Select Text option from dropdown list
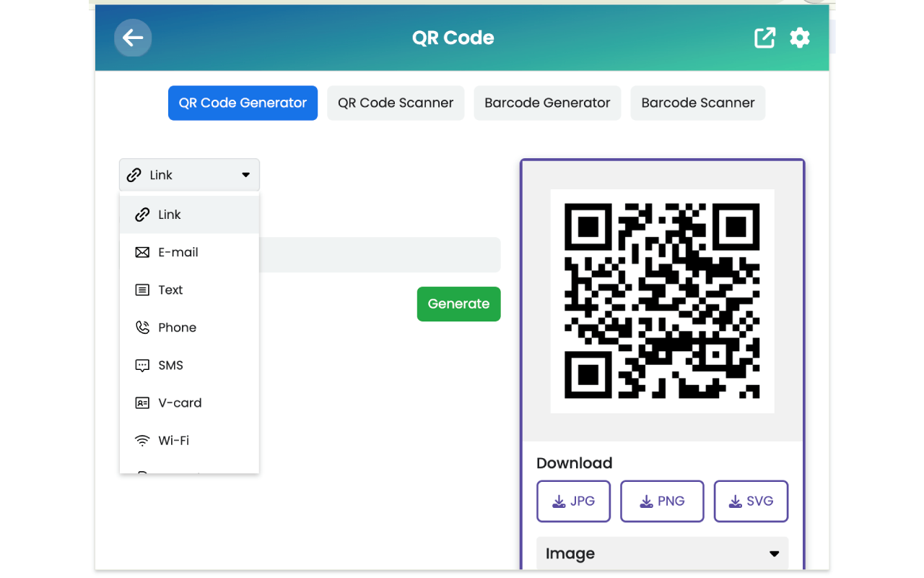 point(171,290)
